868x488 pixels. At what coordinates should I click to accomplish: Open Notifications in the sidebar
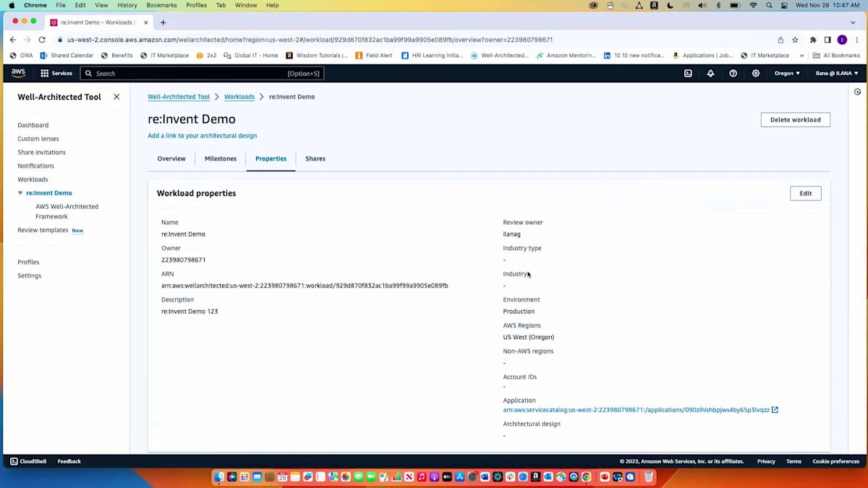(x=35, y=166)
